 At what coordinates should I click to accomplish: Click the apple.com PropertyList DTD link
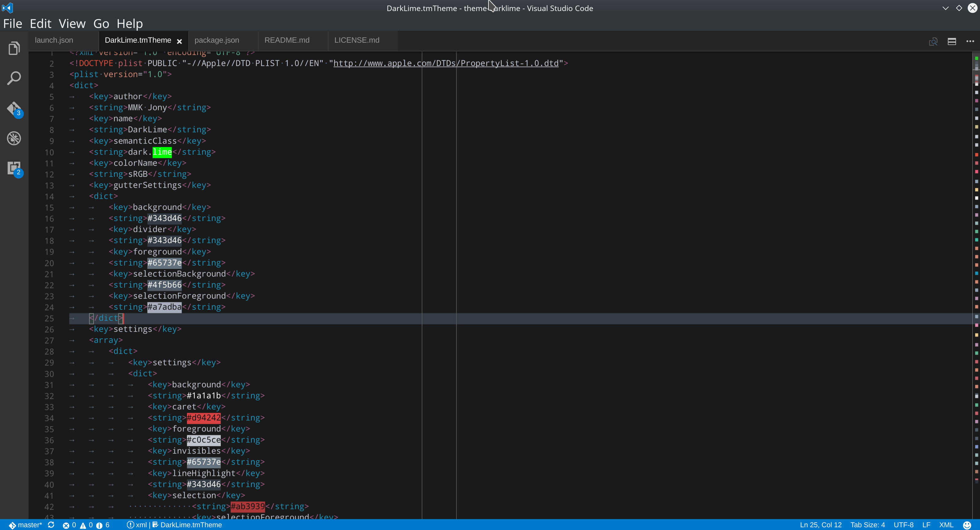coord(446,63)
